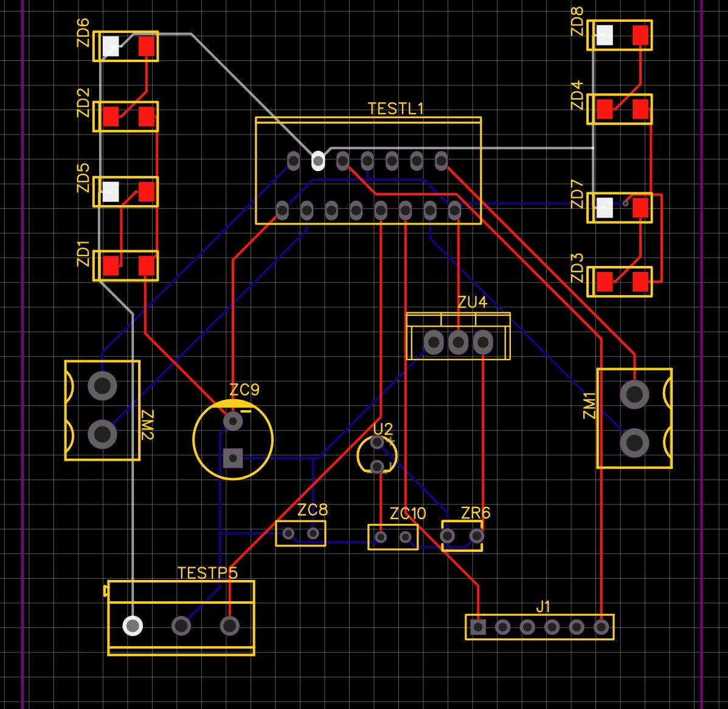Select the left pad of ZC8
The image size is (728, 709).
point(288,533)
